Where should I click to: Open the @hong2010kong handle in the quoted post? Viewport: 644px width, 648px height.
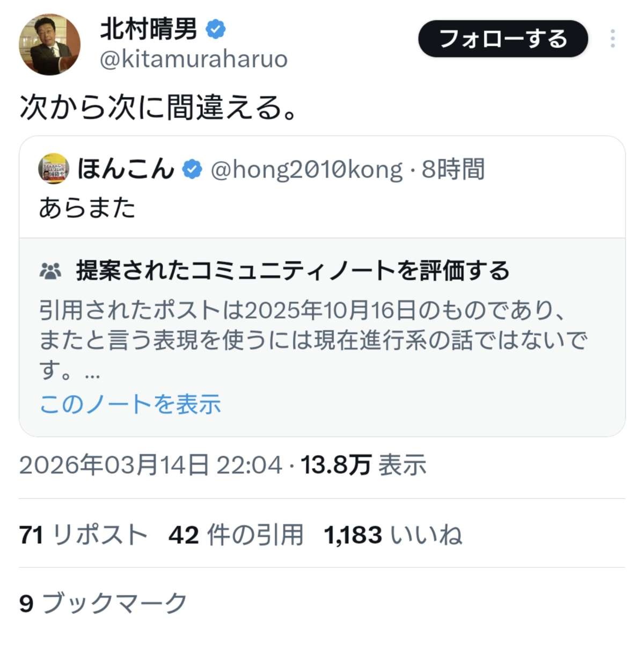tap(306, 170)
